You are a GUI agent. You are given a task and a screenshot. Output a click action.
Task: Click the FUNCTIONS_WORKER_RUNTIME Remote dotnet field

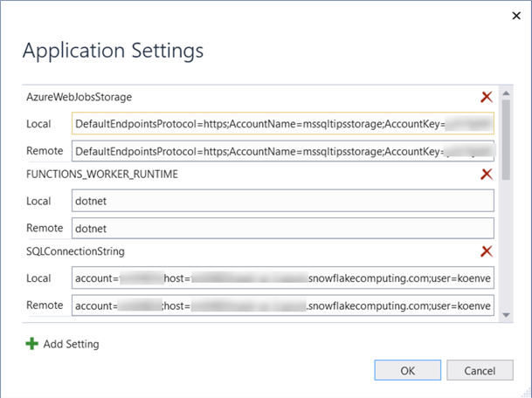click(283, 228)
